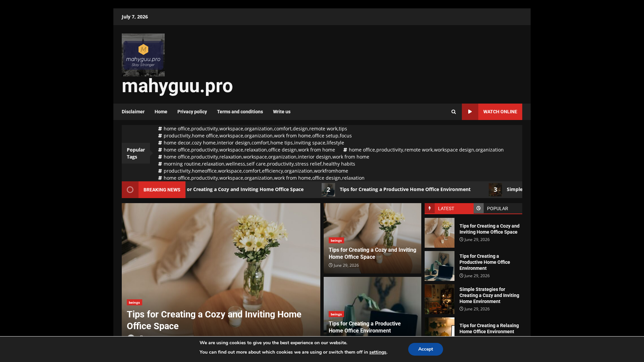Viewport: 644px width, 362px height.
Task: Click sidebar cozy room thumbnail for Simple Strategies
Action: (x=439, y=299)
